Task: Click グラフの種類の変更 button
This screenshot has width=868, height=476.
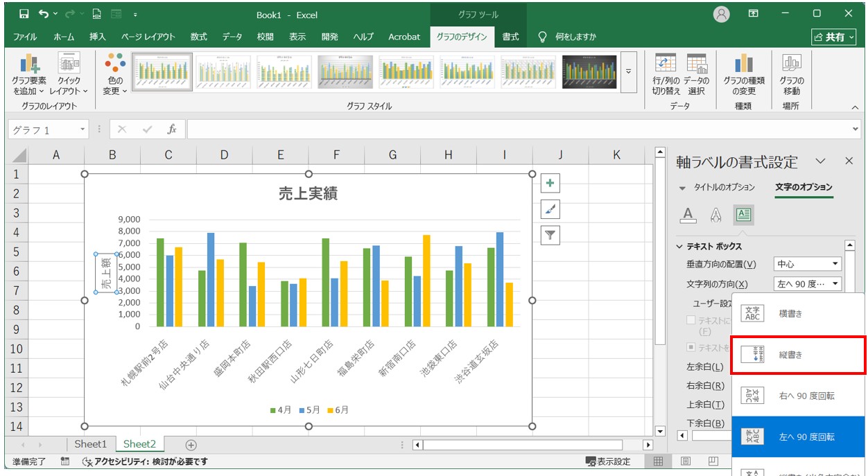Action: [x=744, y=75]
